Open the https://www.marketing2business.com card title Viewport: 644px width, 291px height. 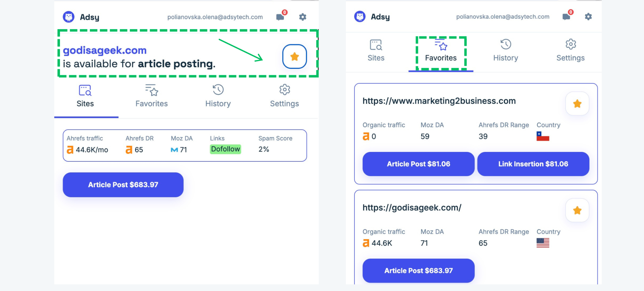(439, 101)
